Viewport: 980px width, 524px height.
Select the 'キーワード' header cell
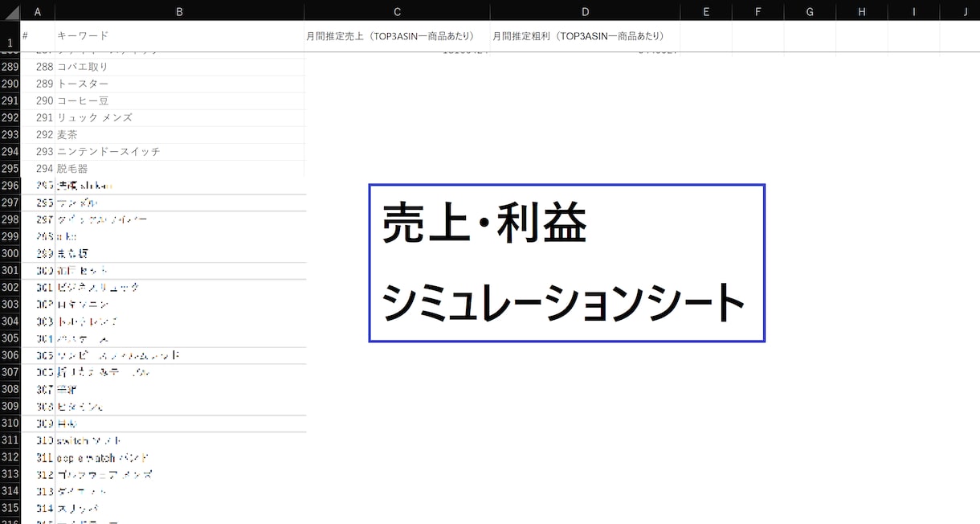click(x=179, y=36)
